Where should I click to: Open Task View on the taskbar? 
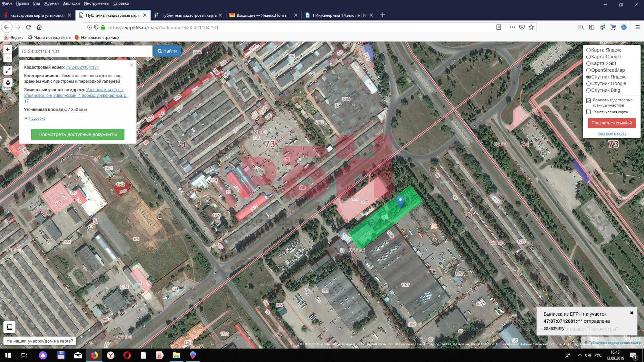24,355
